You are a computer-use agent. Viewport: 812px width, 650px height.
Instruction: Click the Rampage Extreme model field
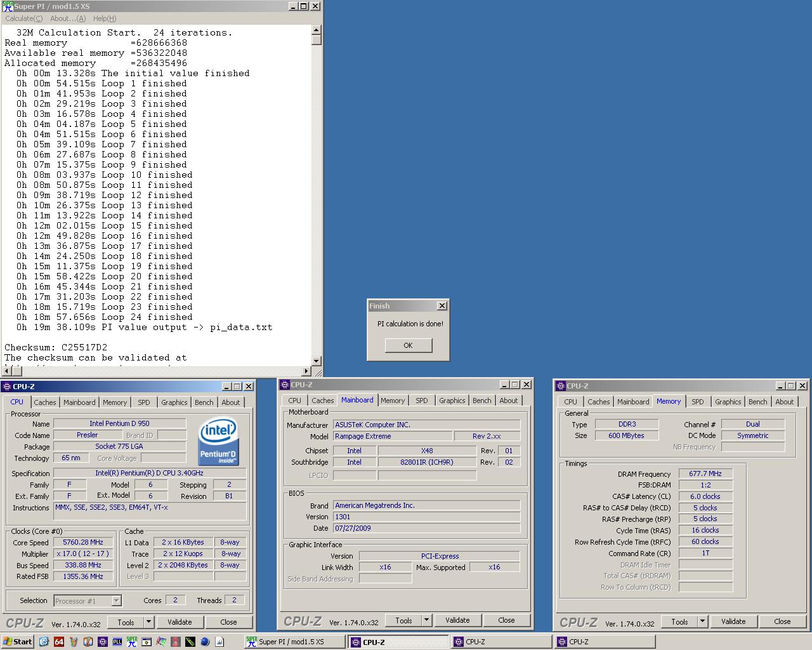coord(393,436)
